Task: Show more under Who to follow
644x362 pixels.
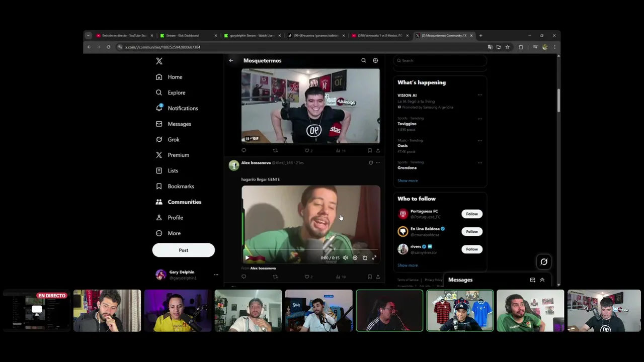Action: point(408,265)
